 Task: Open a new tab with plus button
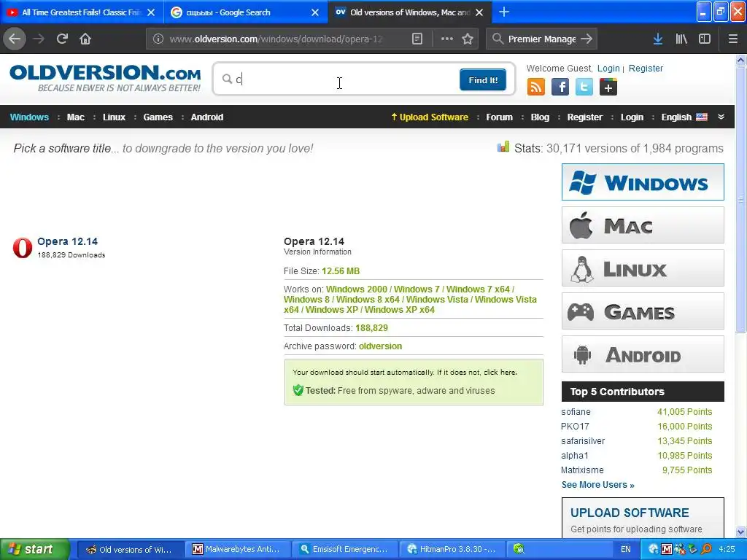pyautogui.click(x=504, y=12)
